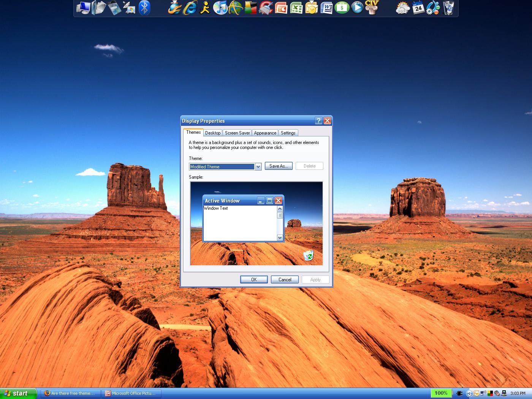Open the documents folder dock icon

tap(98, 8)
